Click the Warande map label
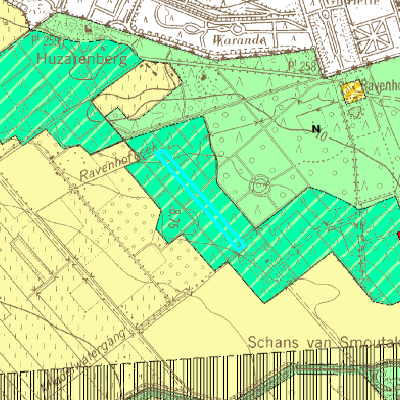The height and width of the screenshot is (400, 400). click(239, 40)
